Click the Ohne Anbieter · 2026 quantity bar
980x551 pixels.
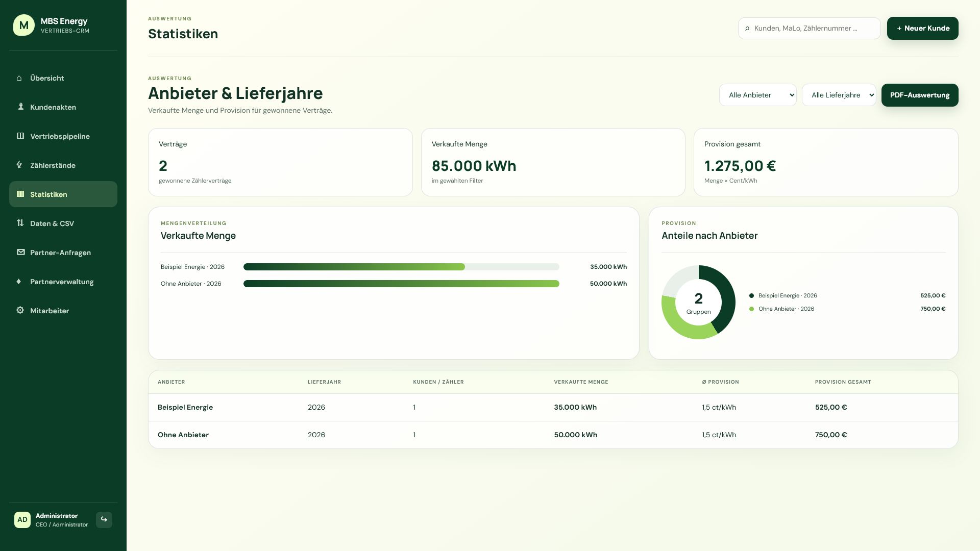[401, 284]
